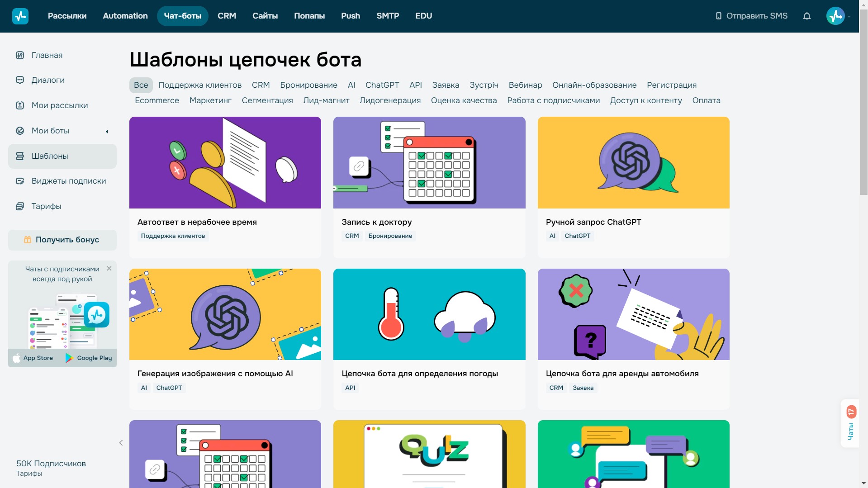Viewport: 868px width, 488px height.
Task: Open the Рассылки top menu
Action: coord(67,16)
